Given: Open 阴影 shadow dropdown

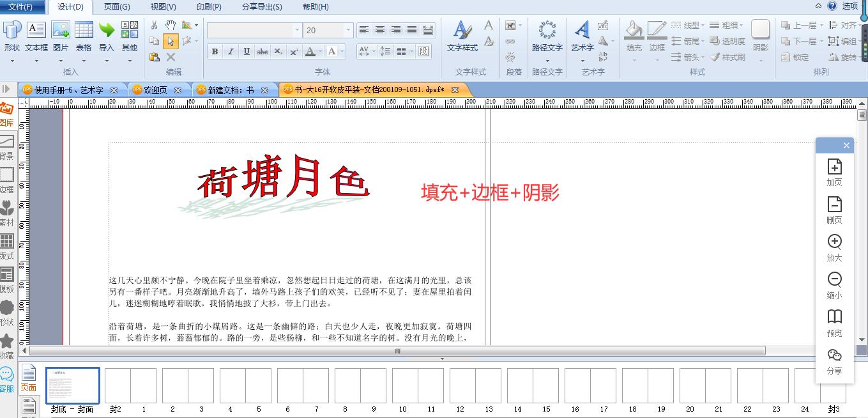Looking at the screenshot, I should [x=761, y=40].
